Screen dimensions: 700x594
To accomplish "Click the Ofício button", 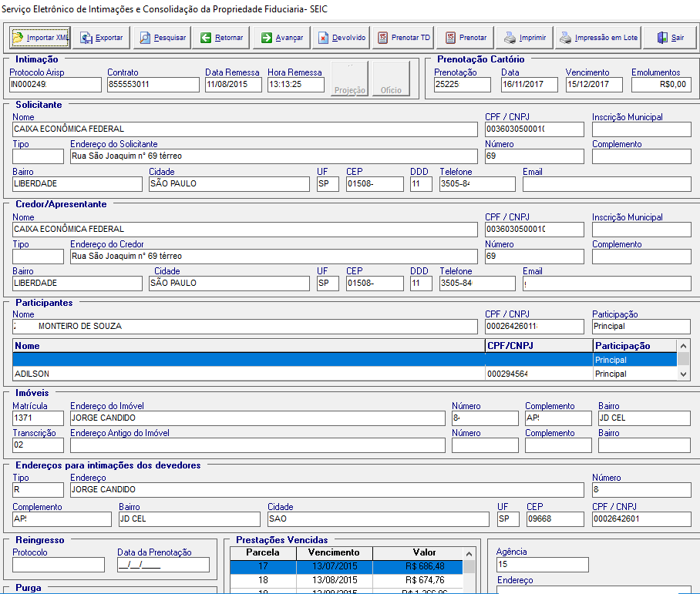I will [x=391, y=79].
